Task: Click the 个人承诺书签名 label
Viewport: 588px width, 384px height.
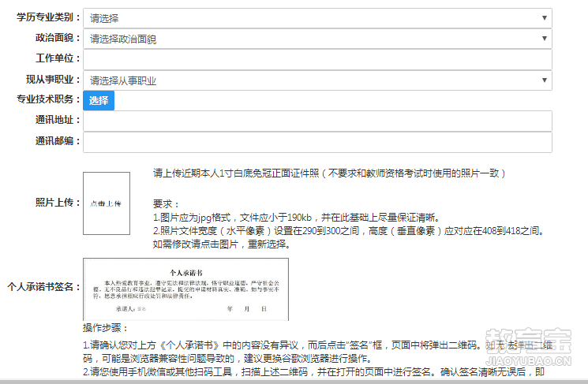Action: (44, 287)
